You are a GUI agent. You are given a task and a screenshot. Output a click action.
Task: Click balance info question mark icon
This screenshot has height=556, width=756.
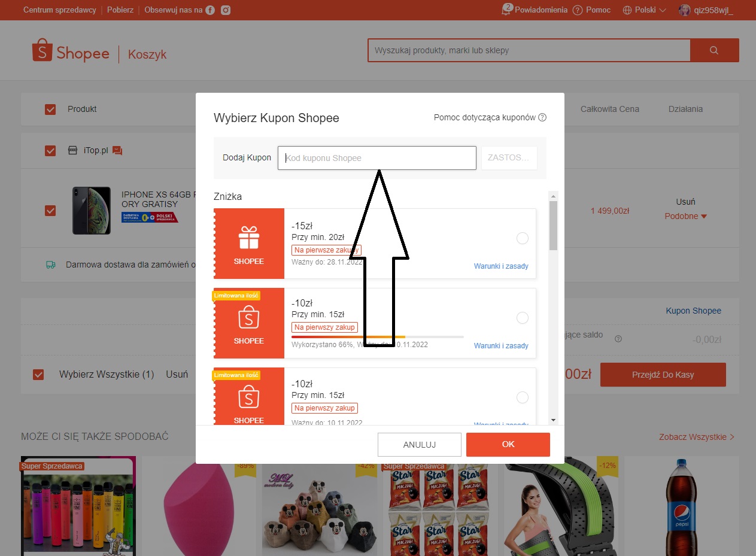click(x=618, y=339)
